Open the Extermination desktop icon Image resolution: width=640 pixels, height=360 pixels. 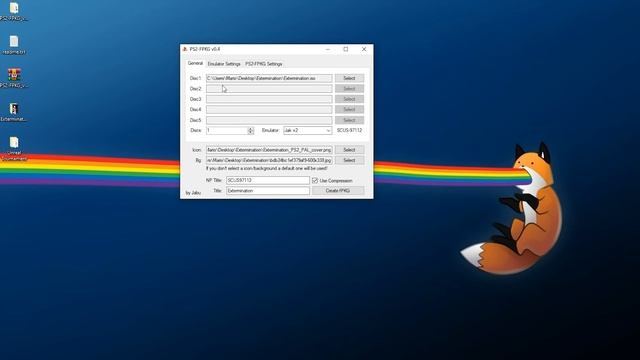(14, 112)
